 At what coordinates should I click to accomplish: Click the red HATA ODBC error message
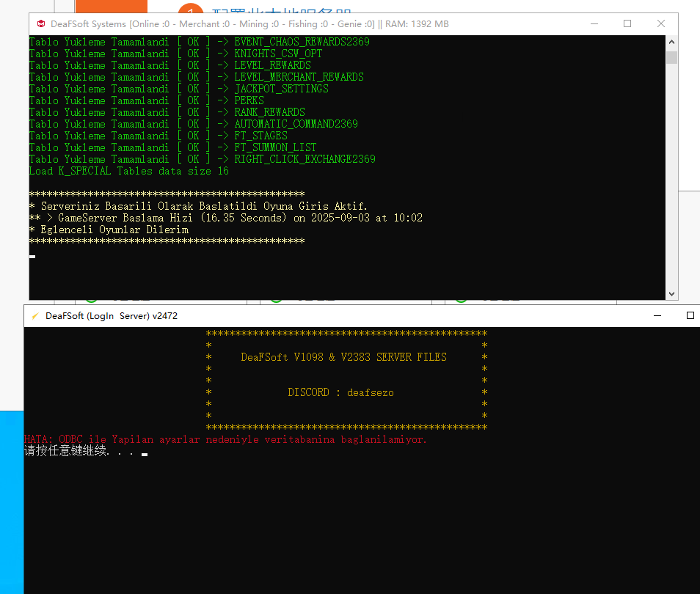click(x=225, y=439)
